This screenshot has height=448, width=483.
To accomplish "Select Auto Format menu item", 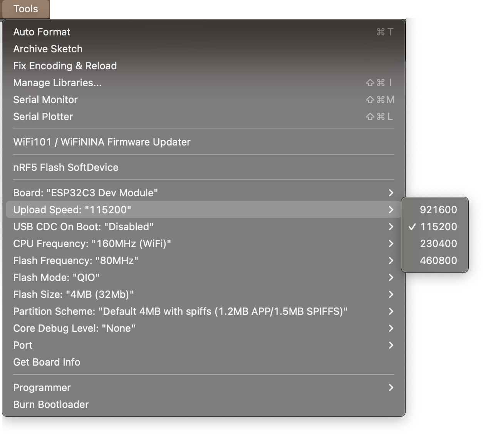I will coord(42,32).
